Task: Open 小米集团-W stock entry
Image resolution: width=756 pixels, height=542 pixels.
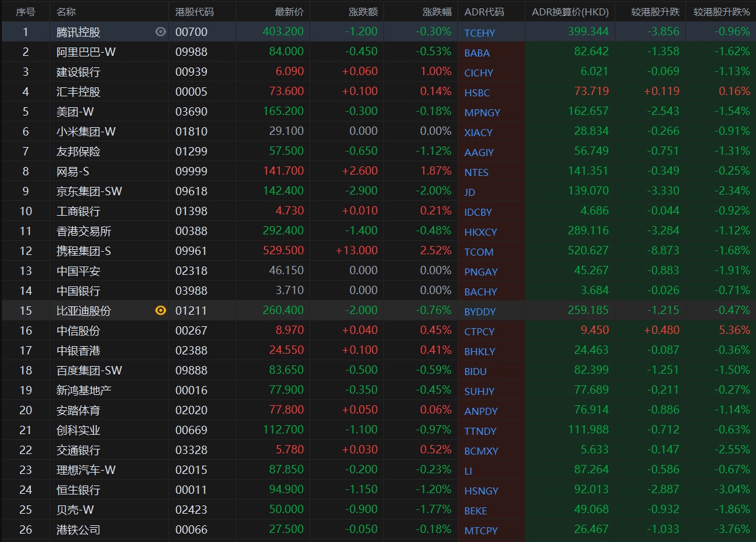Action: (86, 131)
